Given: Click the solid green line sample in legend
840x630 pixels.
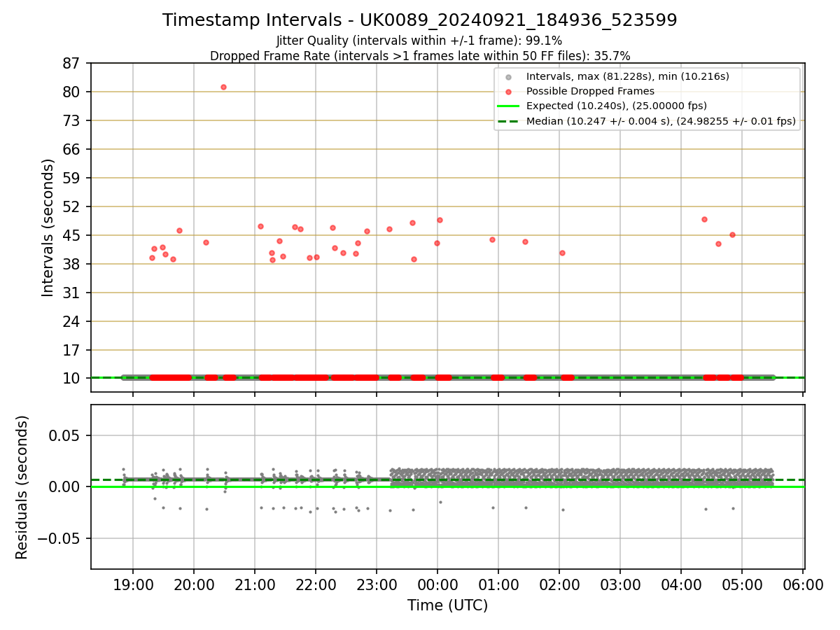Looking at the screenshot, I should [x=508, y=106].
